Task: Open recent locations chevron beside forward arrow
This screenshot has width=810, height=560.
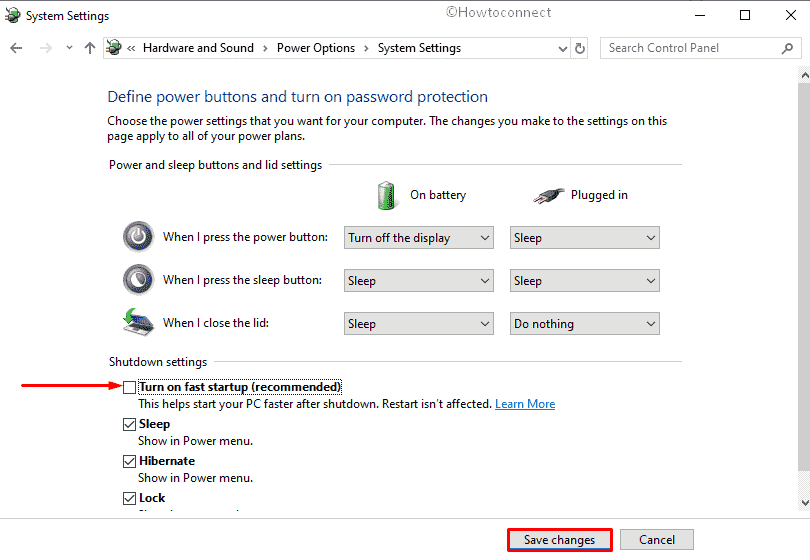Action: 69,48
